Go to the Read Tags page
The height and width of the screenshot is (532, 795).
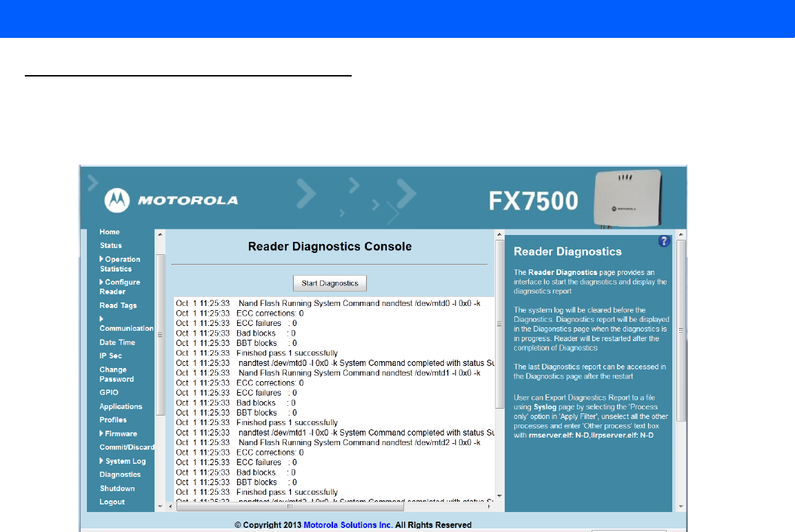[118, 305]
